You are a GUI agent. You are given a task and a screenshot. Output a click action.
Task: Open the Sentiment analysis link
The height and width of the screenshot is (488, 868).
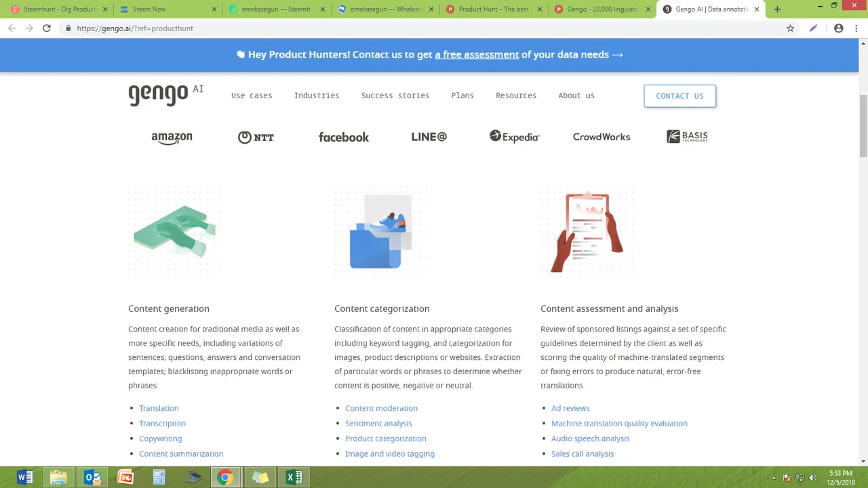tap(378, 424)
